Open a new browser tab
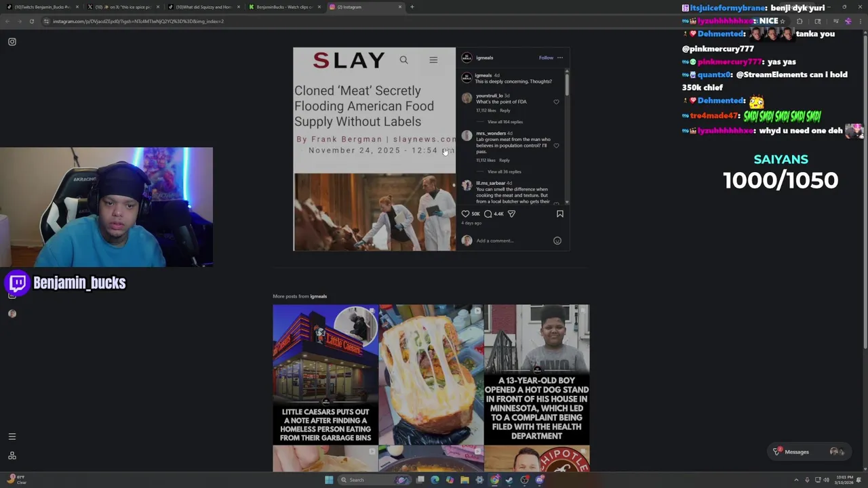Image resolution: width=868 pixels, height=488 pixels. pos(412,7)
